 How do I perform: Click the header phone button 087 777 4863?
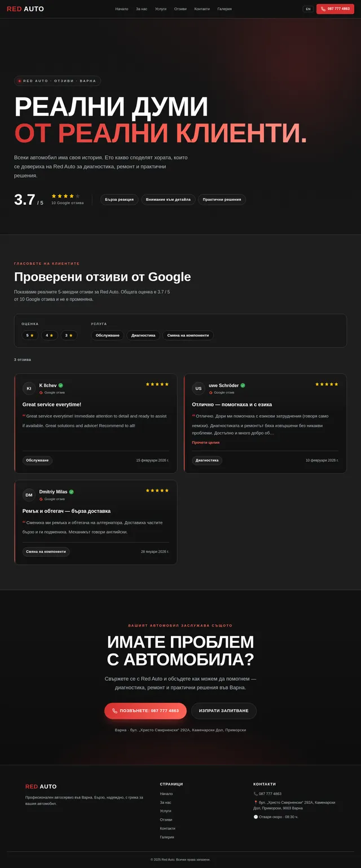[x=335, y=9]
